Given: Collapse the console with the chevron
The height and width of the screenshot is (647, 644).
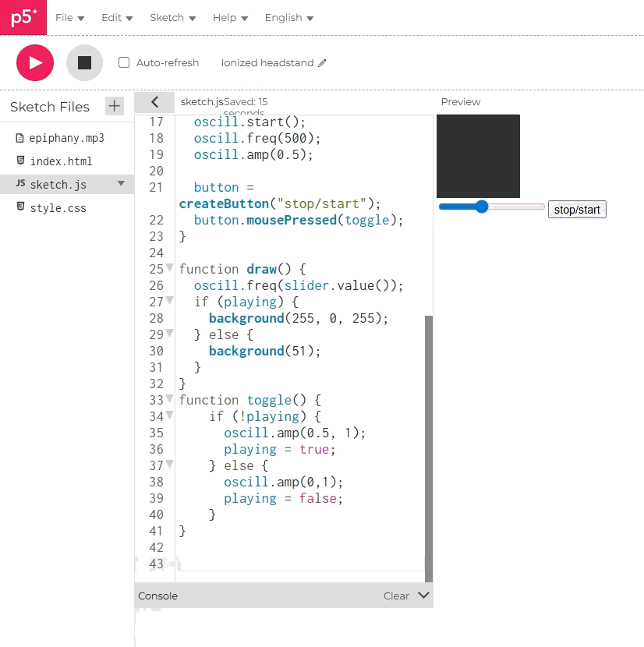Looking at the screenshot, I should (423, 595).
